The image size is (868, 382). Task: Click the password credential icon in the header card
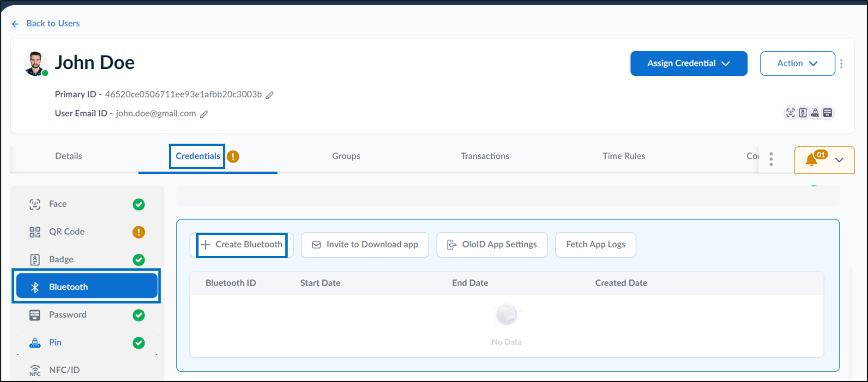click(x=828, y=113)
